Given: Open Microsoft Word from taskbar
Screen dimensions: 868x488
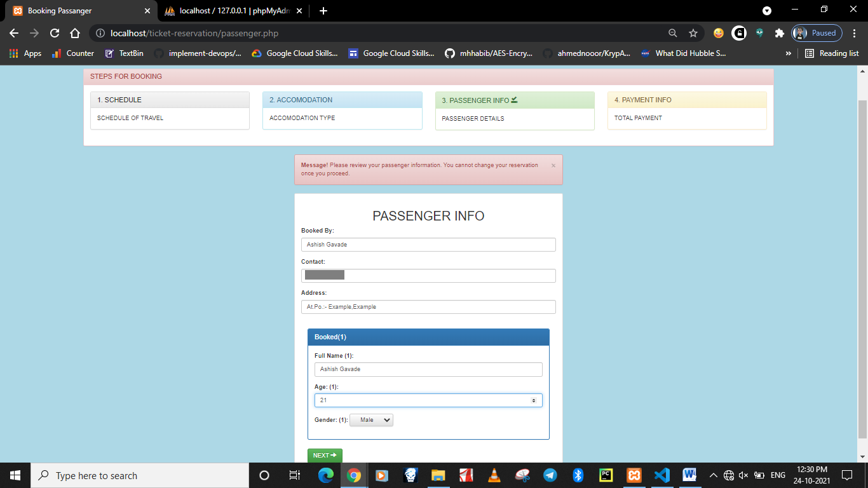Looking at the screenshot, I should click(x=689, y=475).
